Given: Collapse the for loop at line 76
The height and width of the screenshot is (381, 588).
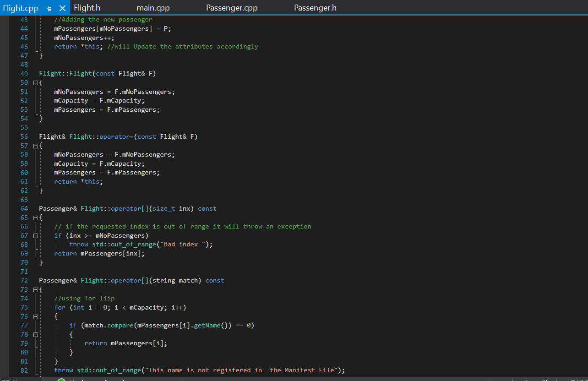Looking at the screenshot, I should [x=35, y=316].
